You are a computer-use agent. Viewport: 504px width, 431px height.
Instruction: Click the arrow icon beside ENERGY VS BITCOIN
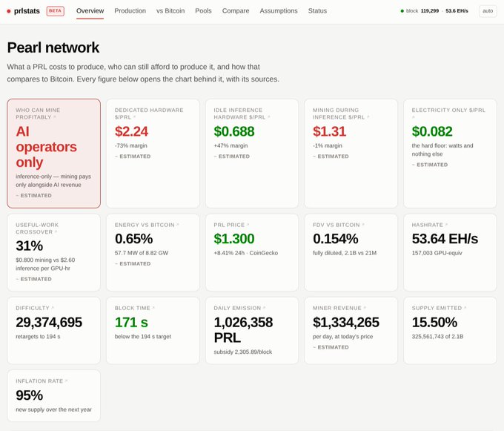[x=178, y=225]
